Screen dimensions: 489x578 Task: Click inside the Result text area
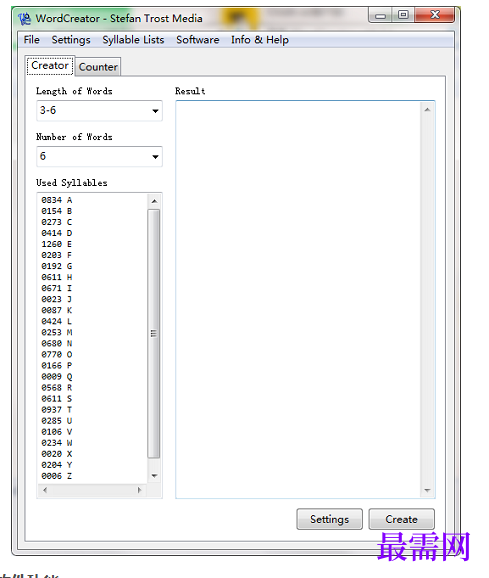pos(298,299)
